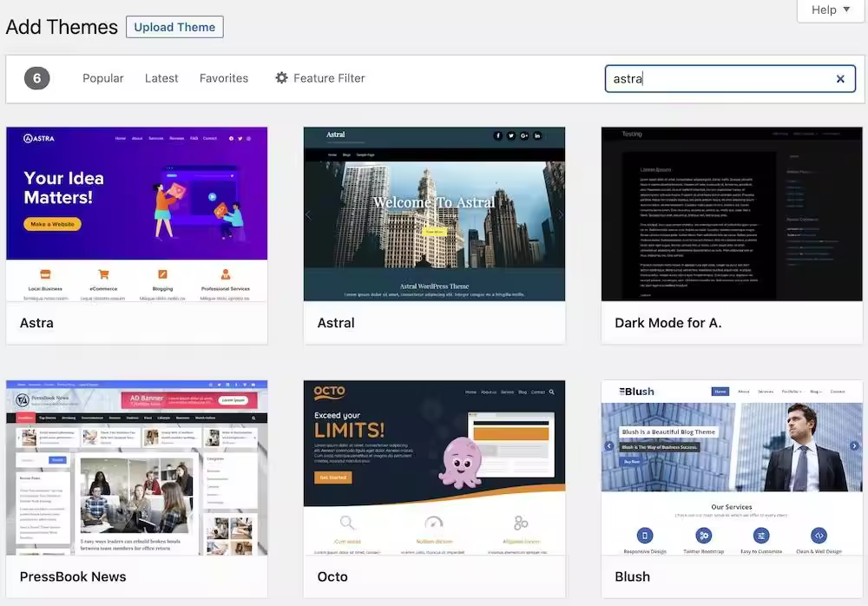Open the PressBook News theme thumbnail
The width and height of the screenshot is (868, 606).
(137, 467)
